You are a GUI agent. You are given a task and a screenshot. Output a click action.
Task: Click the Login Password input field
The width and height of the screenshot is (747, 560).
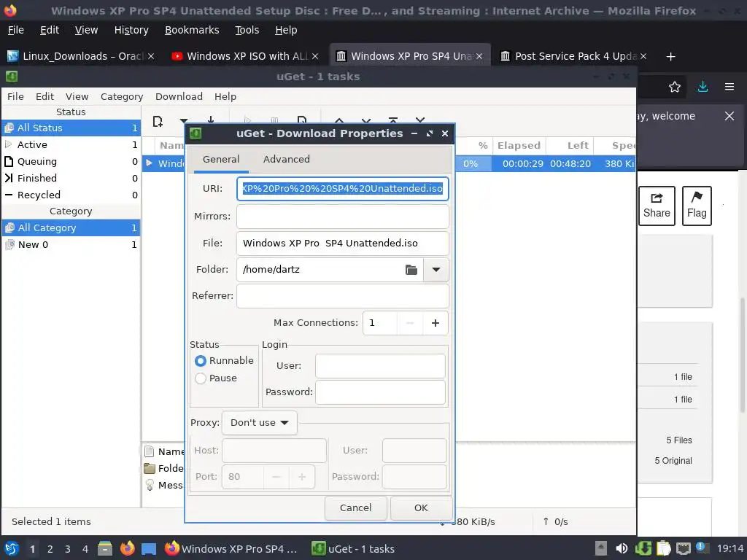(x=380, y=392)
